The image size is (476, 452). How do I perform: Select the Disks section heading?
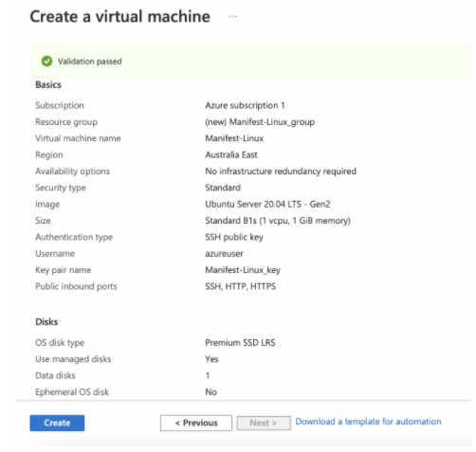pos(46,321)
